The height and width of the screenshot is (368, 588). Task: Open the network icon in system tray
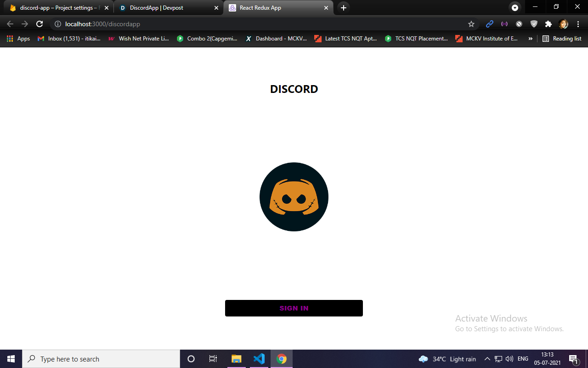click(x=498, y=359)
